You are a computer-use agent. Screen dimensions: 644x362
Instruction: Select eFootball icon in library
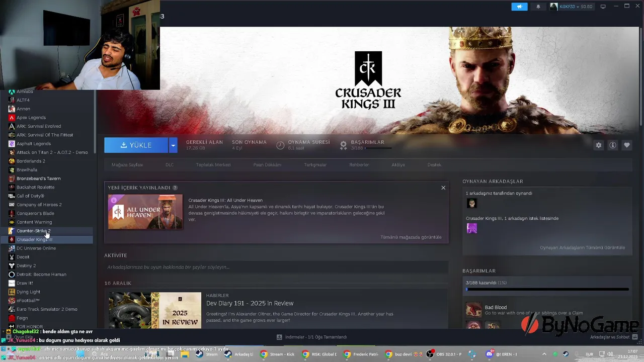tap(12, 301)
